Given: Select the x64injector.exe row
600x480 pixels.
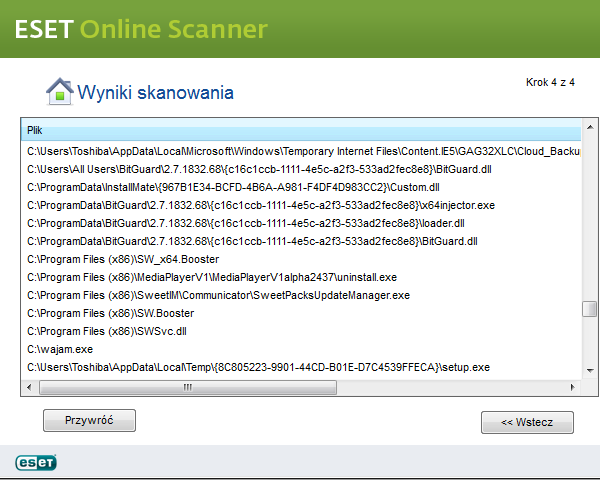Looking at the screenshot, I should 301,206.
